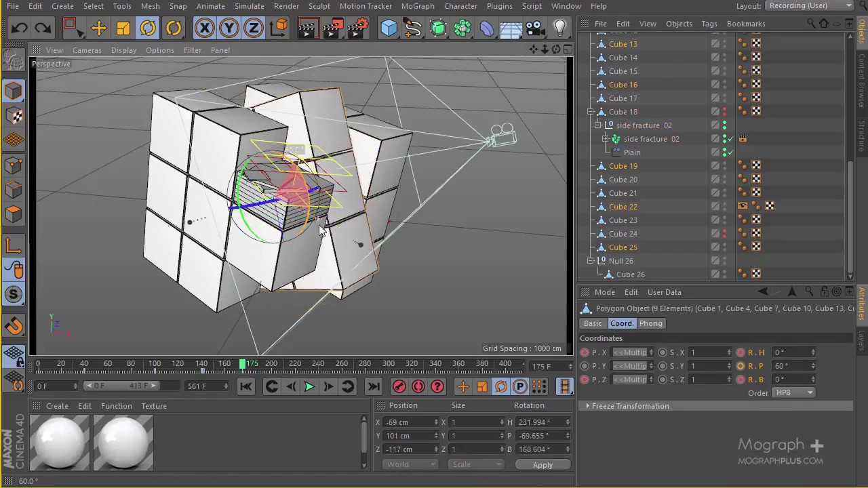868x488 pixels.
Task: Switch to the Phong tab
Action: [650, 323]
